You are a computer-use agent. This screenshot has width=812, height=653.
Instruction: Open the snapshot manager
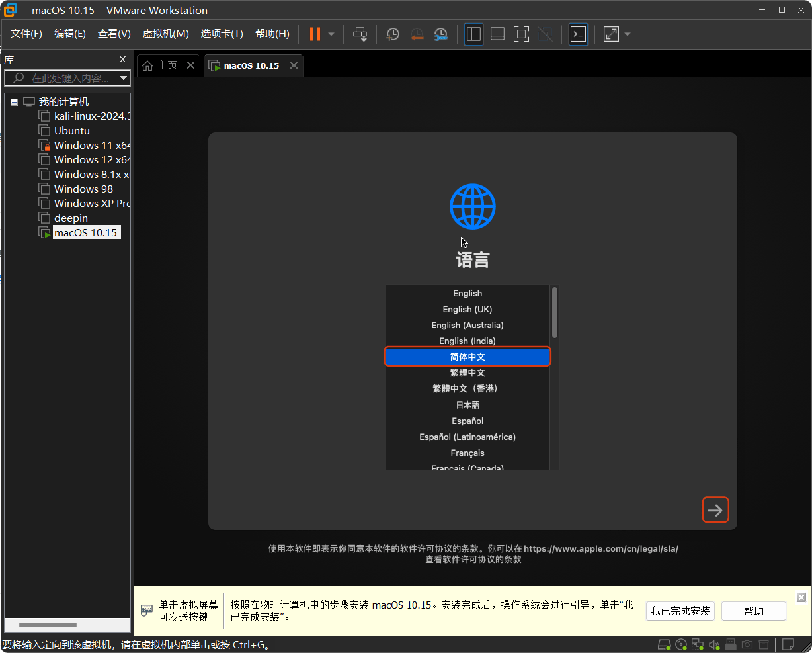tap(441, 34)
